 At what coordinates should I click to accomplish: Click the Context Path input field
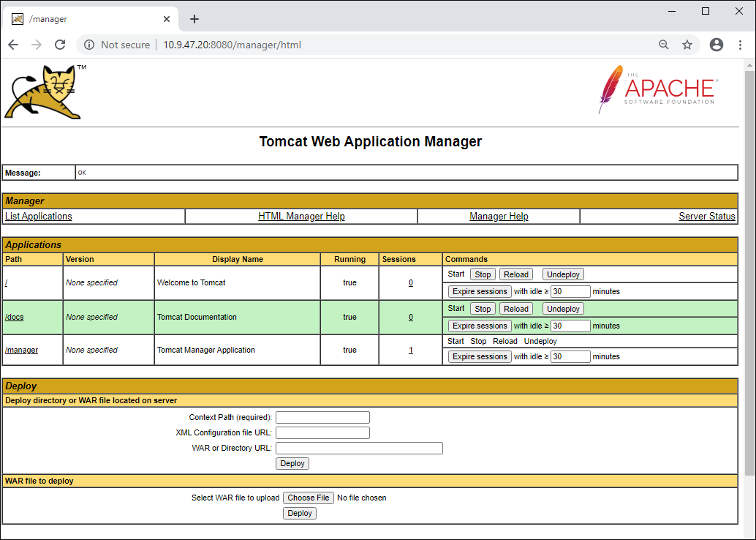(322, 417)
